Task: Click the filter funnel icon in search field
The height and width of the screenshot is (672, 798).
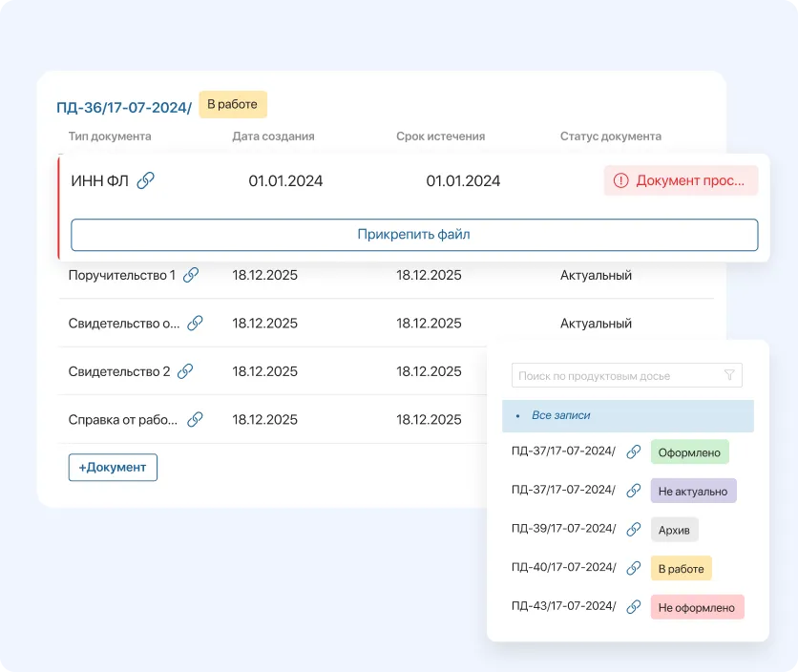Action: coord(729,375)
